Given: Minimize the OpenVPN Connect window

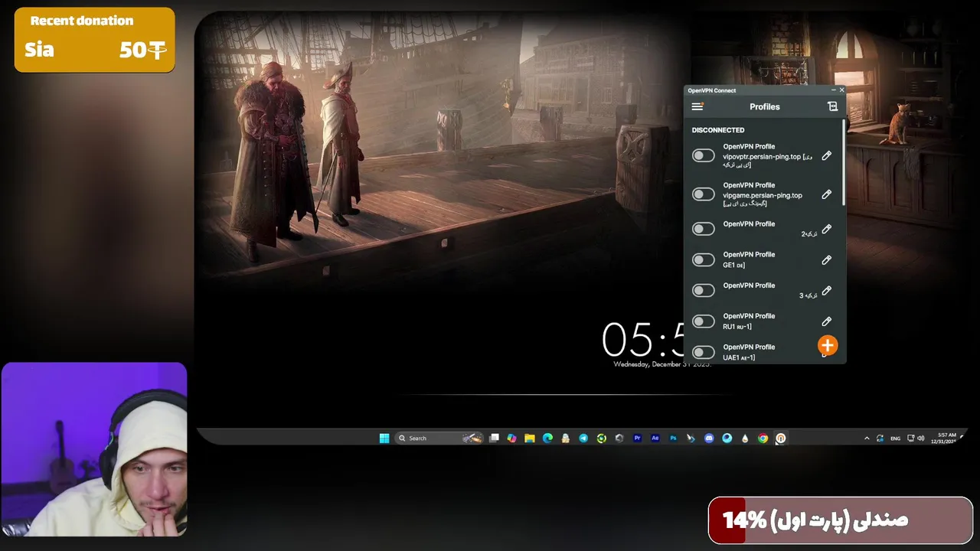Looking at the screenshot, I should click(833, 90).
